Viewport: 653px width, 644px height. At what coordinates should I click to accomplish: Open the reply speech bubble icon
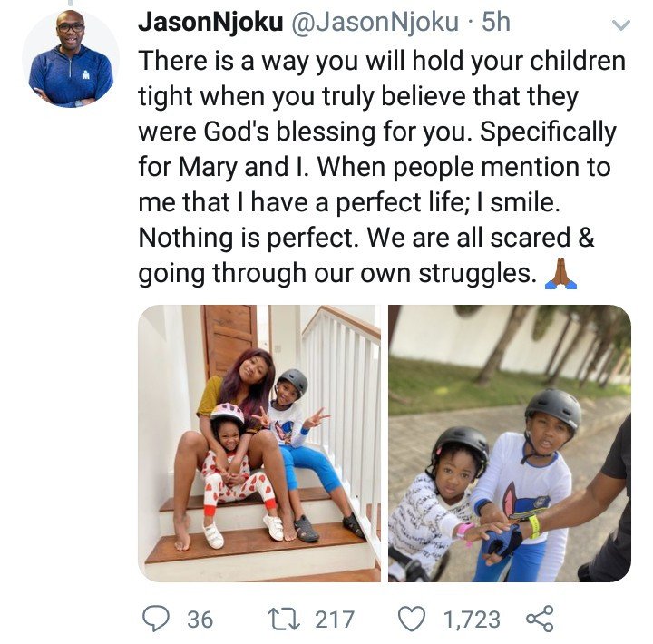[156, 619]
